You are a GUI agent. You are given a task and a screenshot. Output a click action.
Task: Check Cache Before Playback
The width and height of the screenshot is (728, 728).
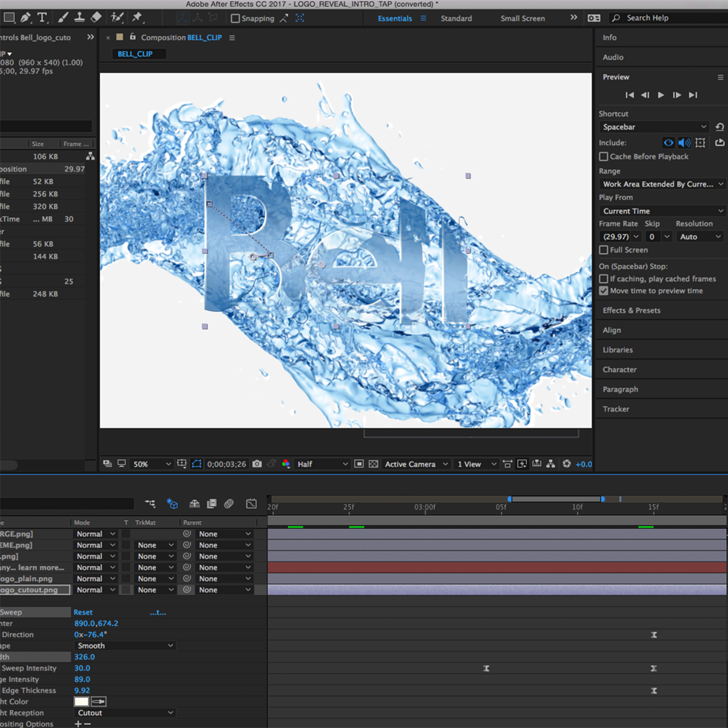pyautogui.click(x=604, y=157)
